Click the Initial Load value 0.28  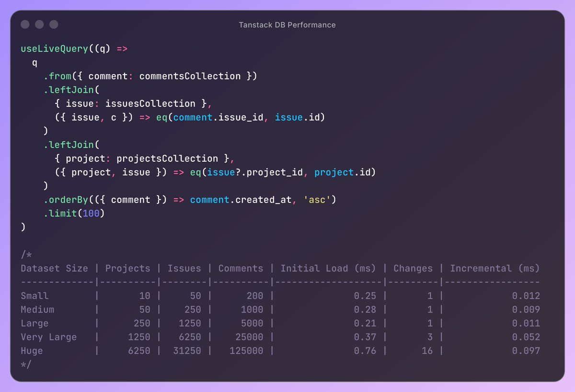point(365,310)
